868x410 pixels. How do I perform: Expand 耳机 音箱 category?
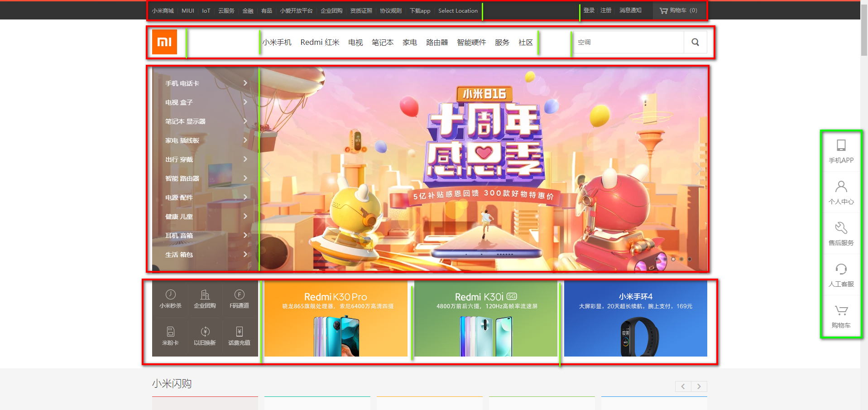click(x=205, y=236)
